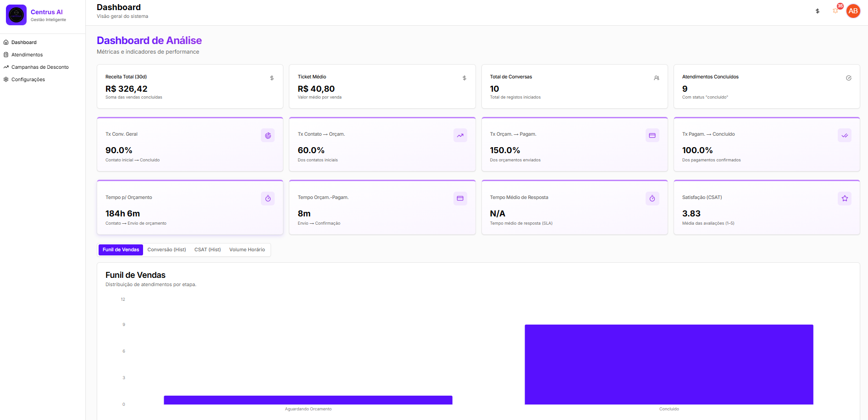
Task: Open the gear icon next to Configurações
Action: pyautogui.click(x=6, y=79)
